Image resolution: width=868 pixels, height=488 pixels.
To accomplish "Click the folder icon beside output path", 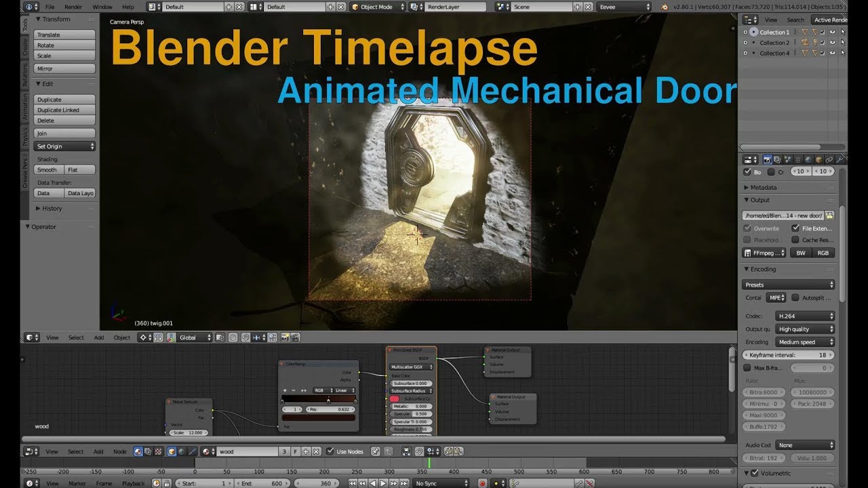I will pyautogui.click(x=830, y=216).
